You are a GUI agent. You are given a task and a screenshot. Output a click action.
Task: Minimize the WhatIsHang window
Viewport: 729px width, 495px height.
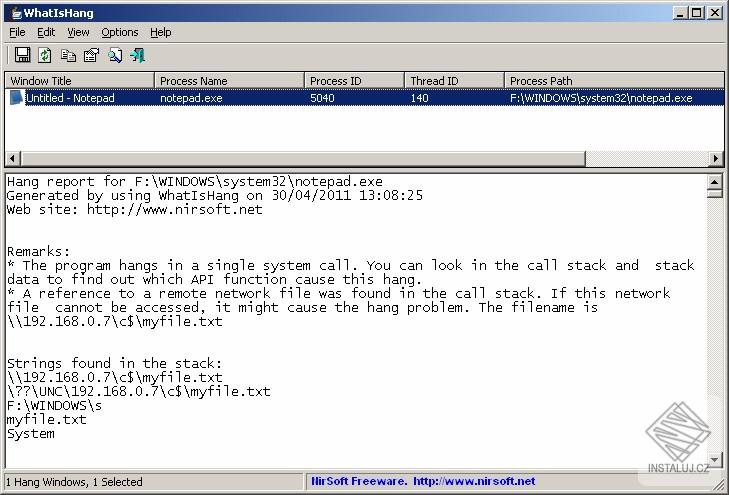click(x=680, y=13)
